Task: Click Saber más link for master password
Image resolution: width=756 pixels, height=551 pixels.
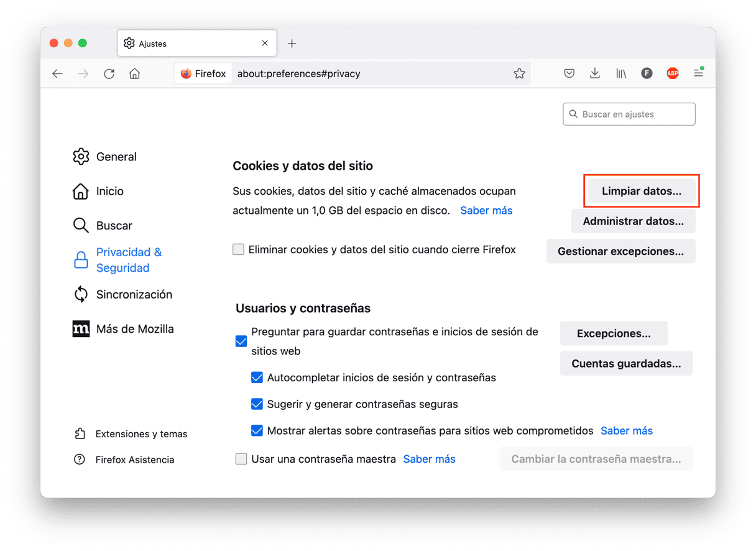Action: click(429, 459)
